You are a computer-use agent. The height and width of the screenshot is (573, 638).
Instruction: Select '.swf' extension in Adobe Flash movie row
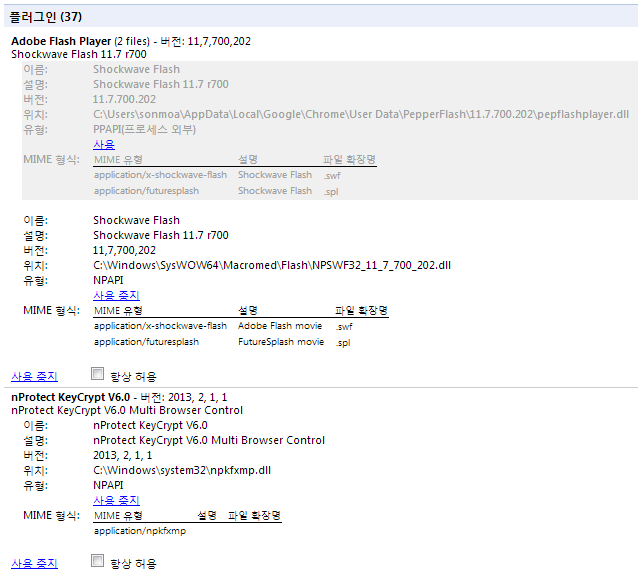pyautogui.click(x=344, y=327)
